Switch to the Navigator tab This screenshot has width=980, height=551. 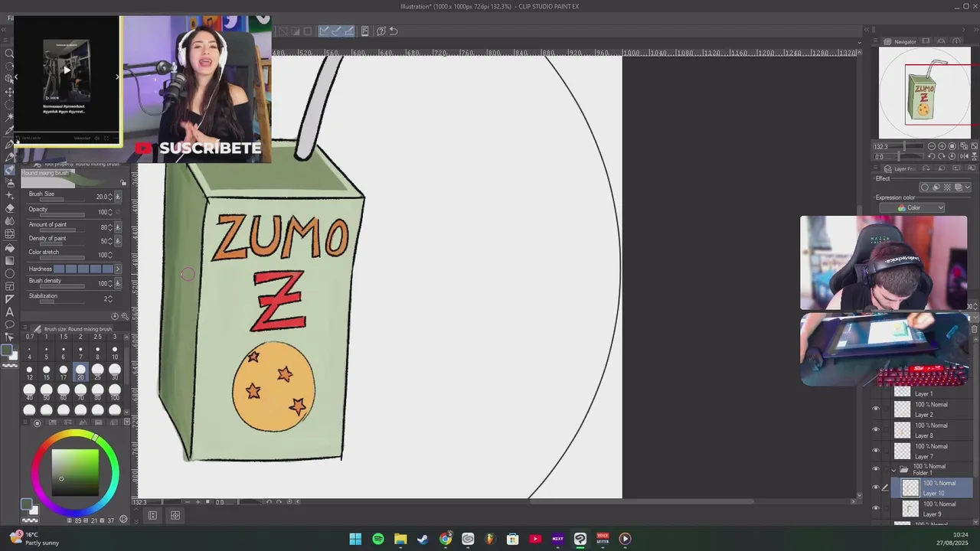pyautogui.click(x=900, y=41)
